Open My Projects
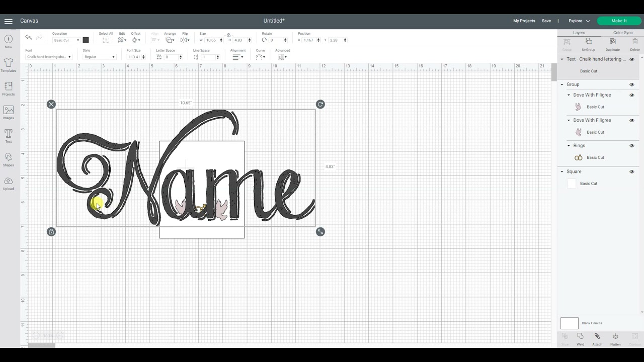The image size is (644, 362). tap(524, 21)
